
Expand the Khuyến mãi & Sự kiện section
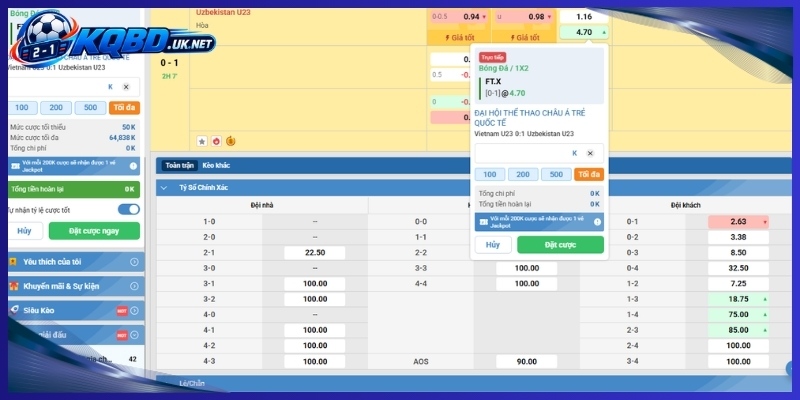[134, 286]
